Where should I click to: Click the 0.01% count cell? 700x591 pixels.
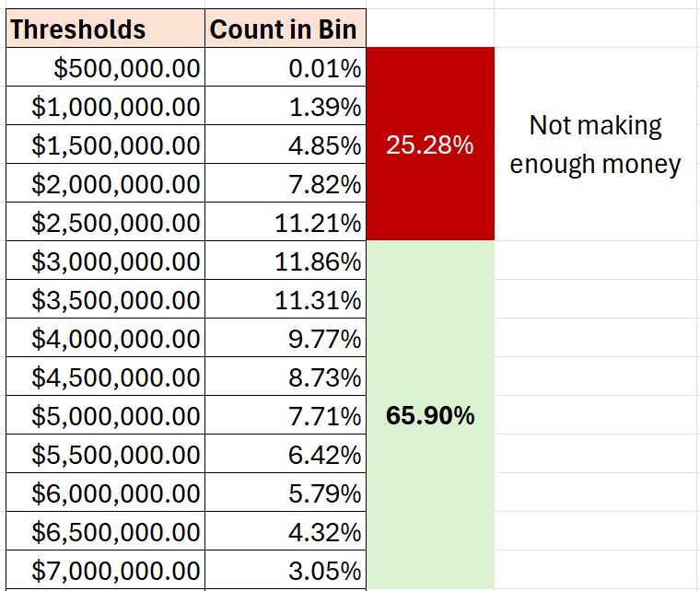coord(286,68)
